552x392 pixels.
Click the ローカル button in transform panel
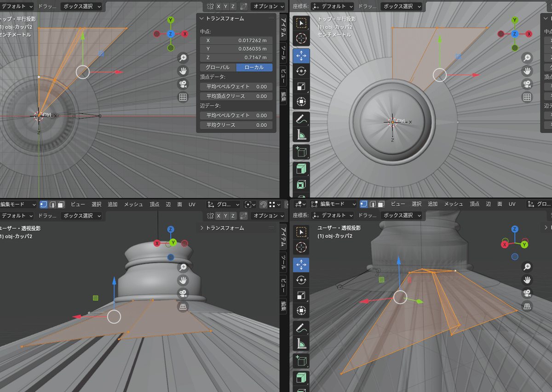point(254,68)
